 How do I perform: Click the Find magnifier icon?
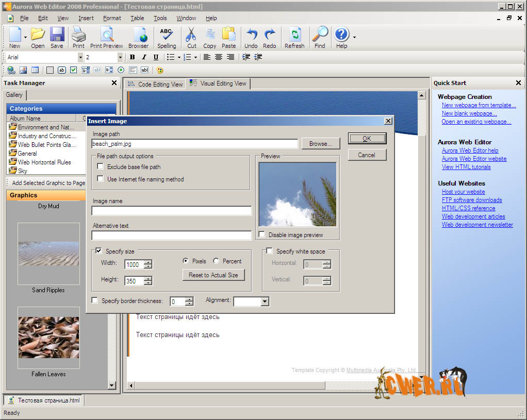[320, 37]
